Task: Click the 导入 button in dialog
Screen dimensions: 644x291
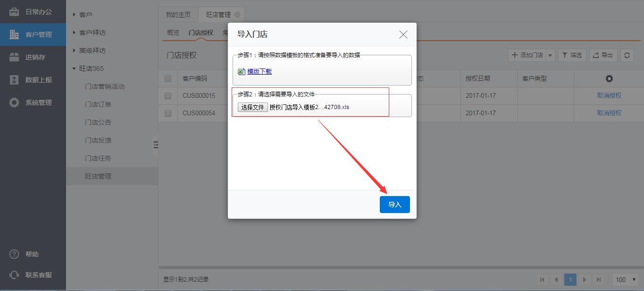Action: coord(394,205)
